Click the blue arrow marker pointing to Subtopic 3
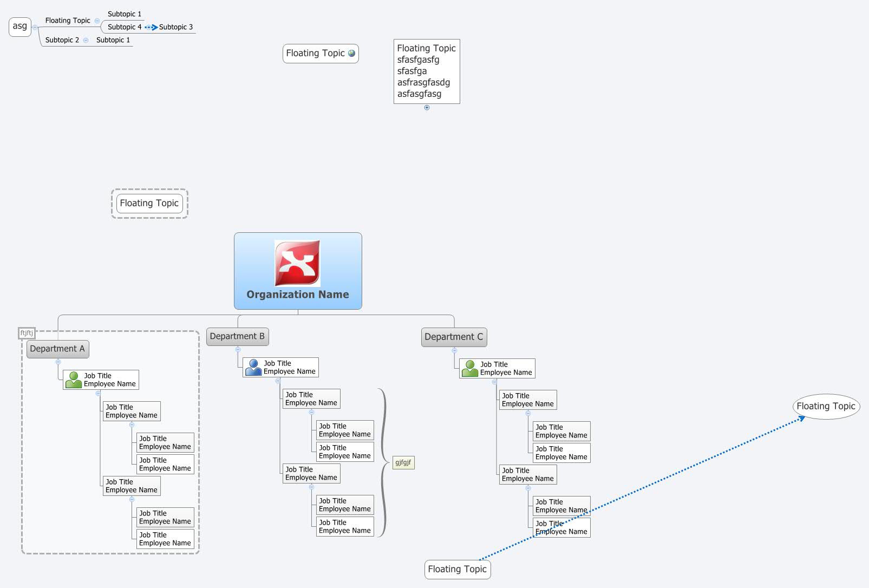The height and width of the screenshot is (588, 869). click(152, 27)
